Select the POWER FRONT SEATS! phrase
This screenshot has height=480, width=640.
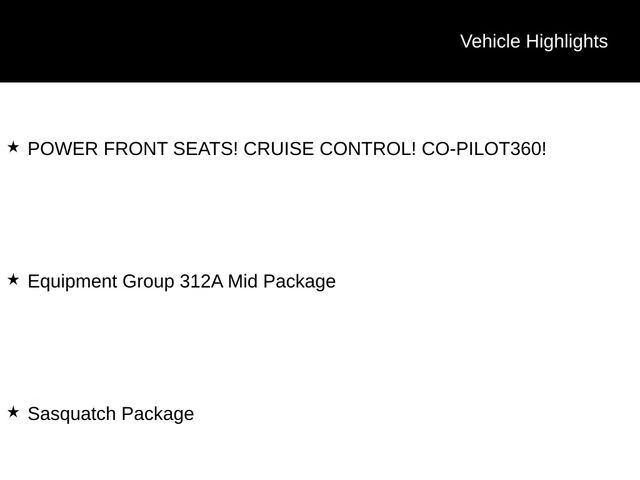point(133,149)
